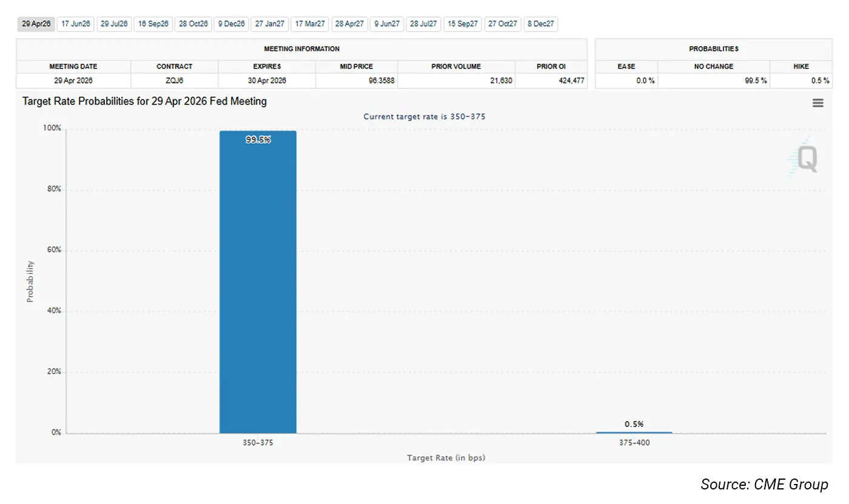849x504 pixels.
Task: Select the 27 Jan27 meeting tab
Action: 270,24
